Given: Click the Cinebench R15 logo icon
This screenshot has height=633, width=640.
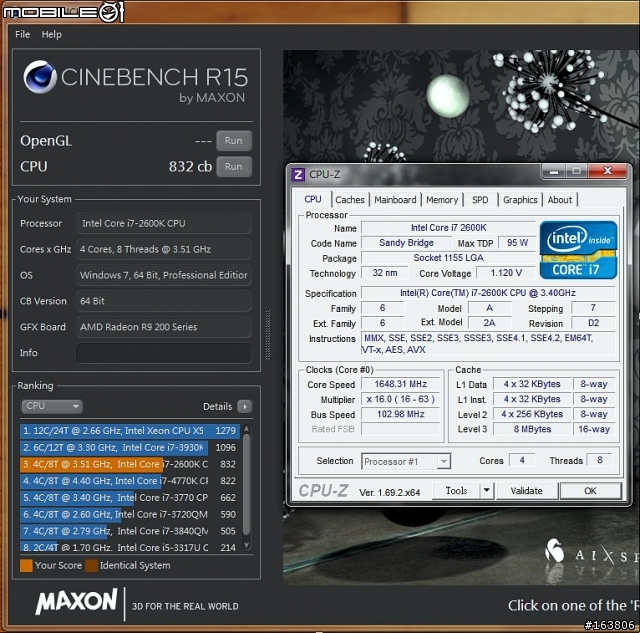Looking at the screenshot, I should click(x=40, y=77).
